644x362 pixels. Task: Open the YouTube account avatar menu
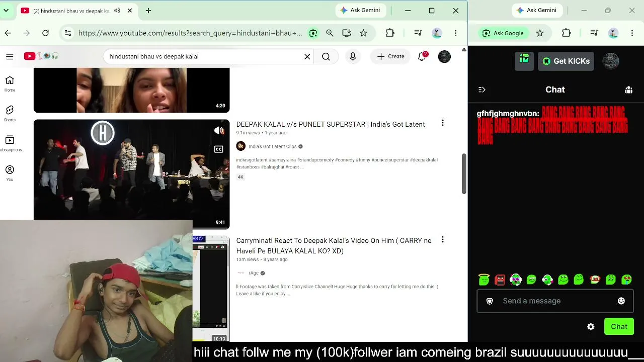pyautogui.click(x=444, y=56)
